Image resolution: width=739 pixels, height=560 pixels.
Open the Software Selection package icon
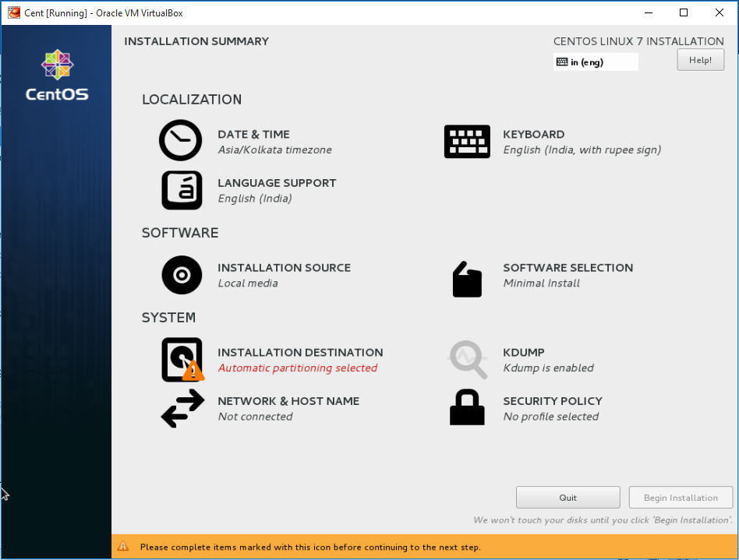pyautogui.click(x=467, y=280)
